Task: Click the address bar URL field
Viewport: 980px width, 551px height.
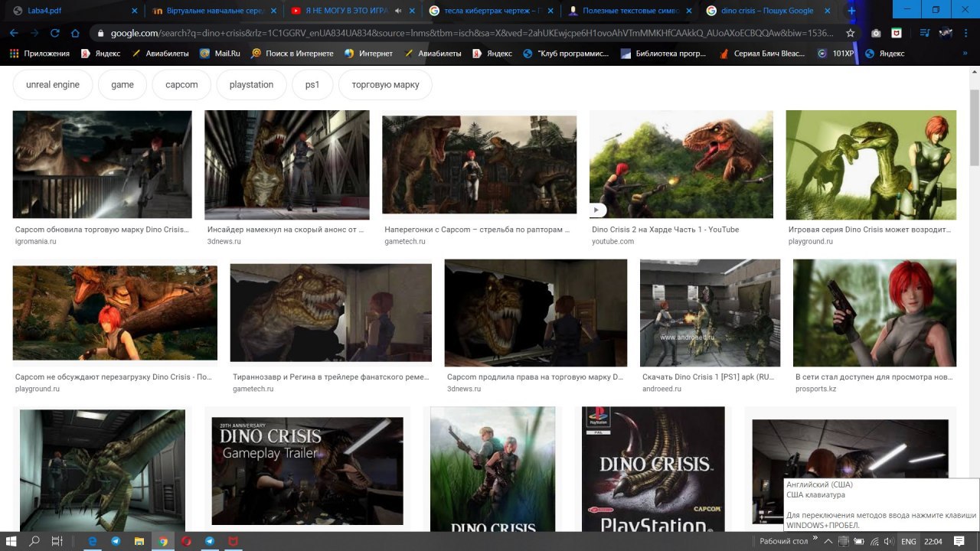Action: click(475, 33)
